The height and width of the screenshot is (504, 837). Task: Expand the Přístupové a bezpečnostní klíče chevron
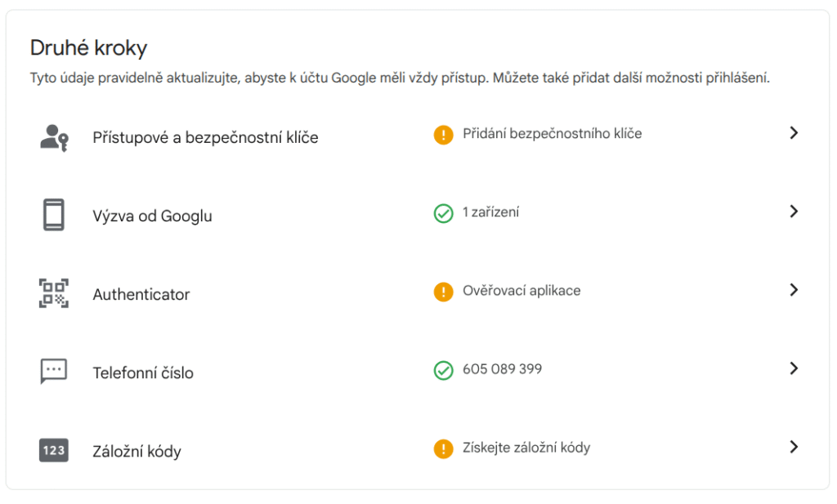(794, 133)
